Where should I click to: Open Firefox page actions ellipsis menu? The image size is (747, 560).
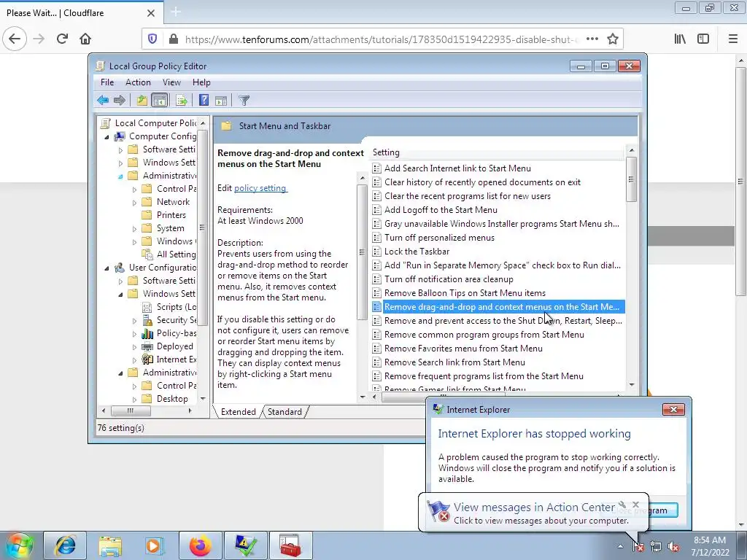click(592, 39)
